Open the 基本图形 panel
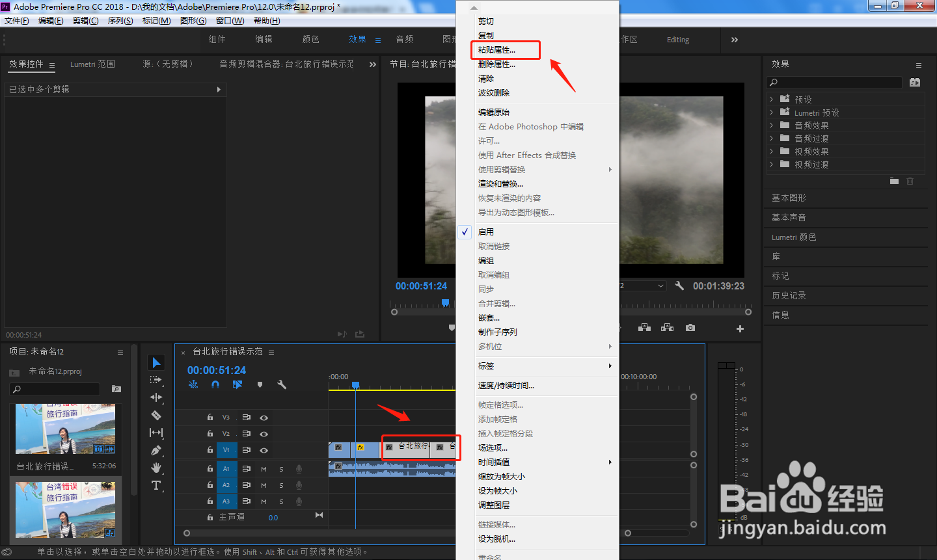The image size is (937, 560). (789, 198)
